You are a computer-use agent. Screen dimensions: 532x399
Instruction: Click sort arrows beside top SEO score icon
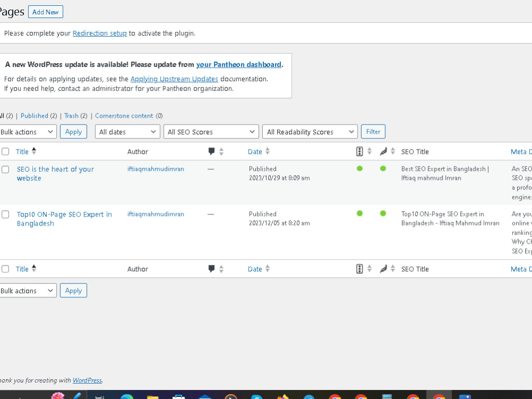tap(370, 151)
